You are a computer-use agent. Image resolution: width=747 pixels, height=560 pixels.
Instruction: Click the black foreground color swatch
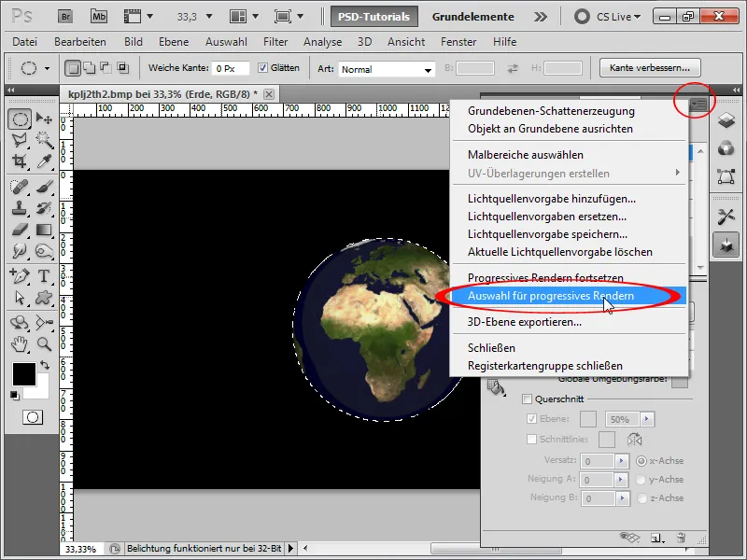(24, 373)
